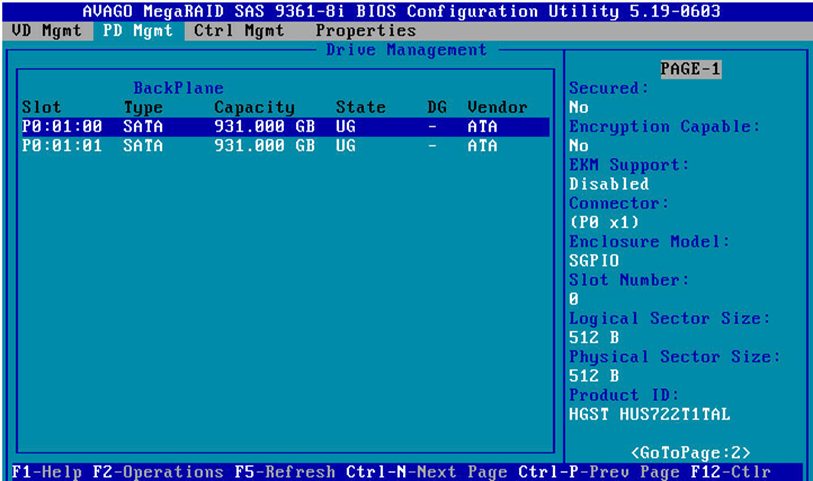The height and width of the screenshot is (481, 813).
Task: Click the Vendor column header
Action: 498,107
